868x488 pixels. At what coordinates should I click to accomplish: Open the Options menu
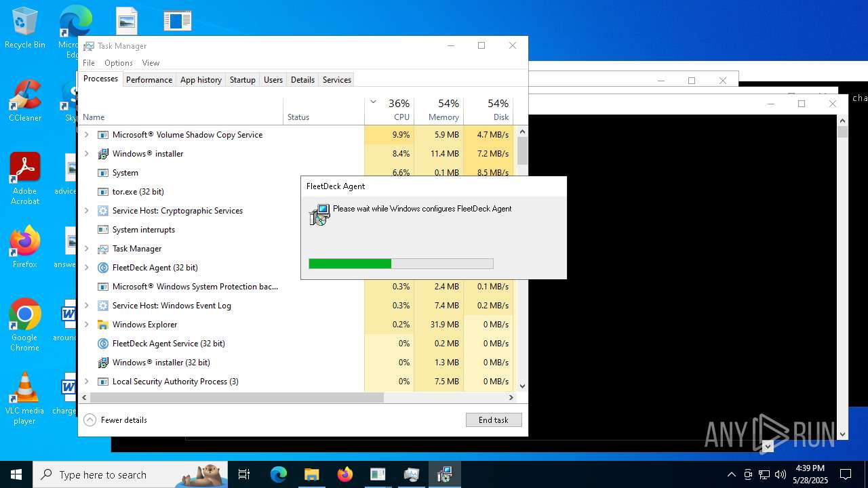(x=119, y=63)
